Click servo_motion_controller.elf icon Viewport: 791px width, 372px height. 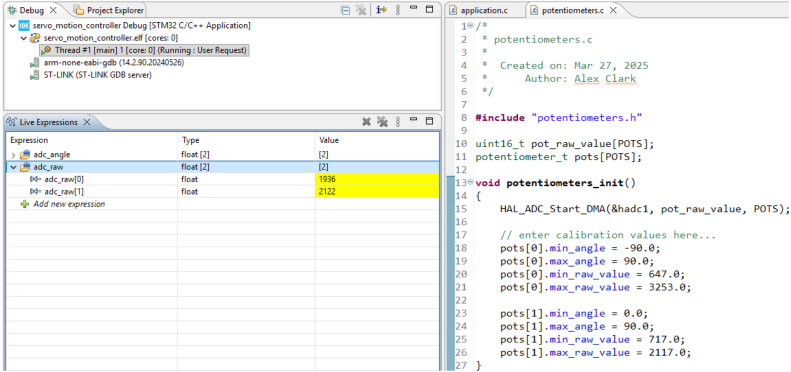(x=35, y=38)
